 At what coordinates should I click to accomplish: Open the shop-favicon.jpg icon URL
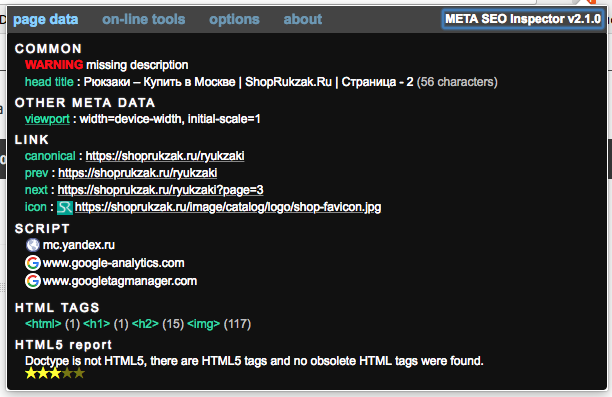(228, 207)
